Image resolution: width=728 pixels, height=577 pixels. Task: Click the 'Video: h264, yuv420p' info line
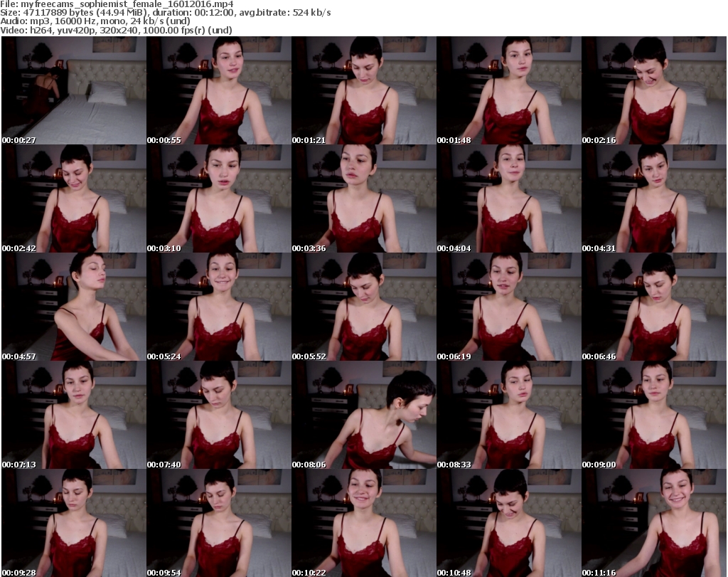[x=116, y=30]
